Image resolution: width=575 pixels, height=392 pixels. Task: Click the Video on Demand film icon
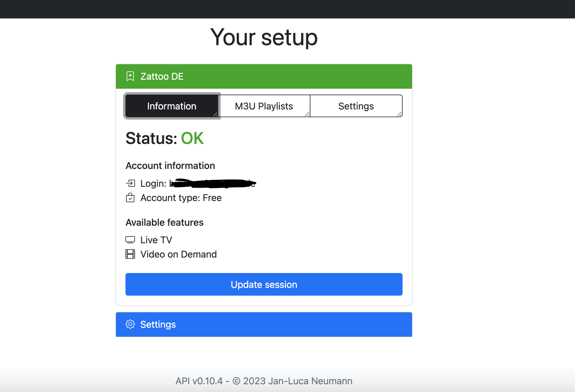coord(130,254)
